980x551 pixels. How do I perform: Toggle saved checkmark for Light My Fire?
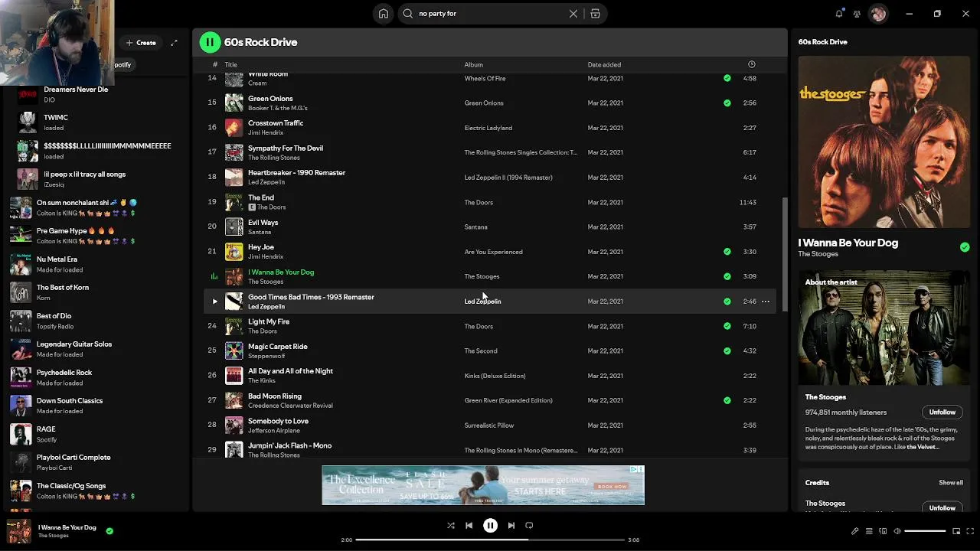727,326
